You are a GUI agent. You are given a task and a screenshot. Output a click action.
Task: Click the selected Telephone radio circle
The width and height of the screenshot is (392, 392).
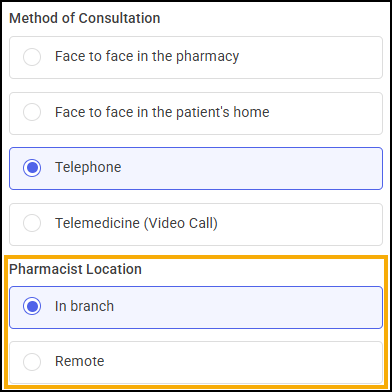coord(32,168)
